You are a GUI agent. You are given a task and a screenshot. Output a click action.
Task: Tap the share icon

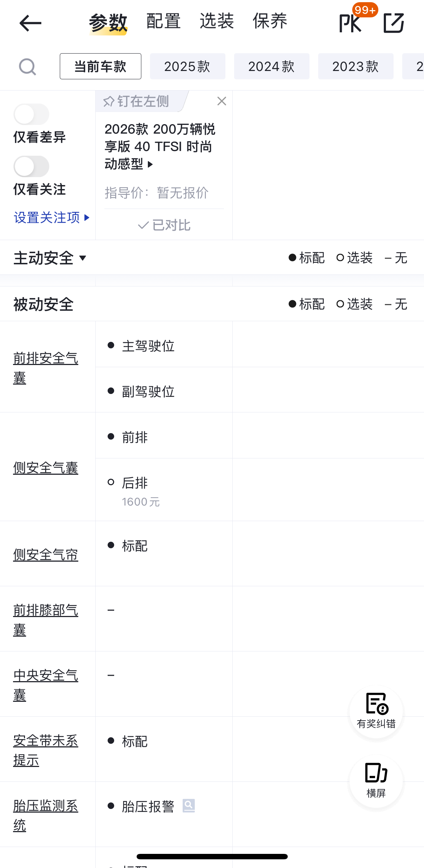(x=394, y=23)
